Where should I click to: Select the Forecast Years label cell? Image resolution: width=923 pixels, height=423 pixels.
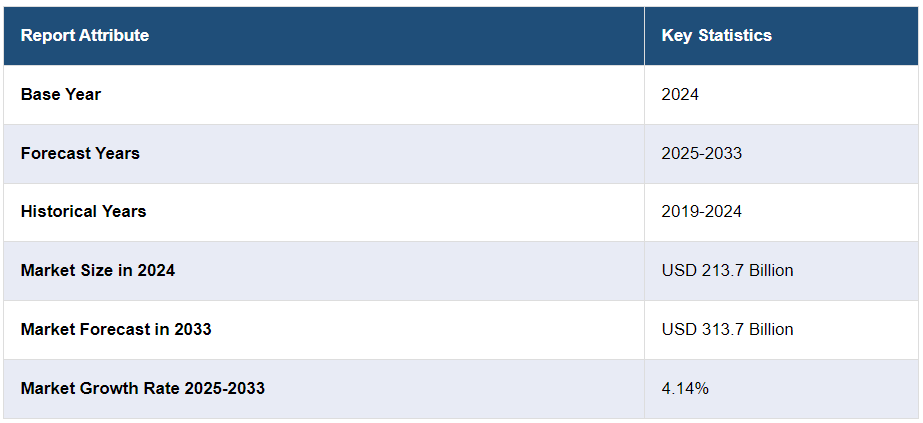(80, 153)
